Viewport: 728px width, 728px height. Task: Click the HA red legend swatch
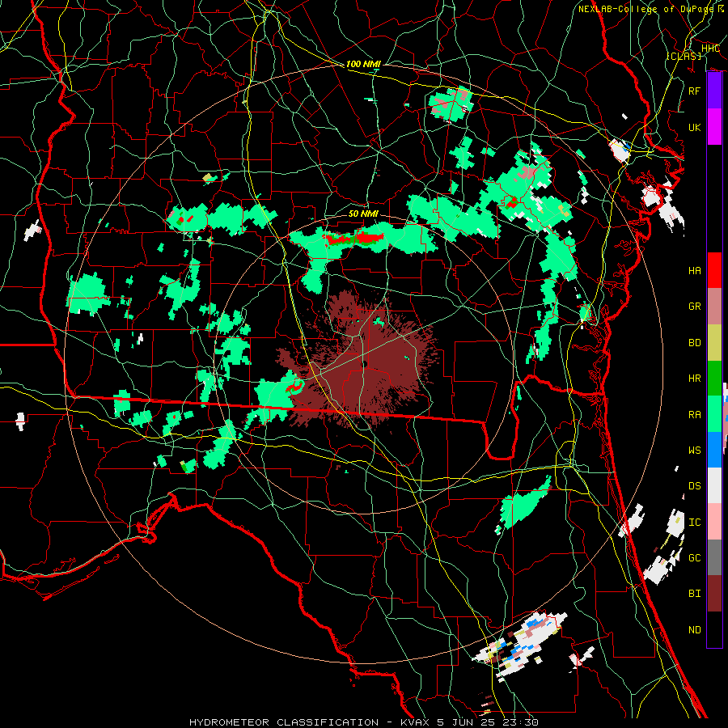[714, 270]
